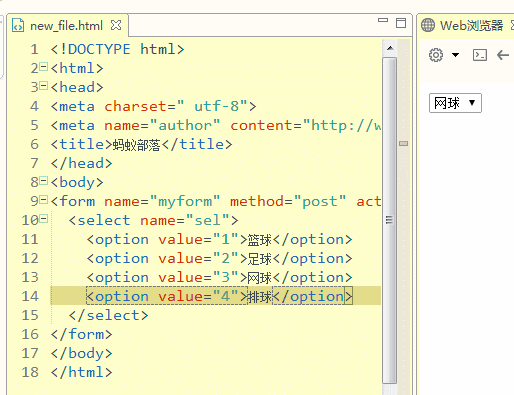
Task: Switch to the new_file.html tab
Action: coord(66,26)
